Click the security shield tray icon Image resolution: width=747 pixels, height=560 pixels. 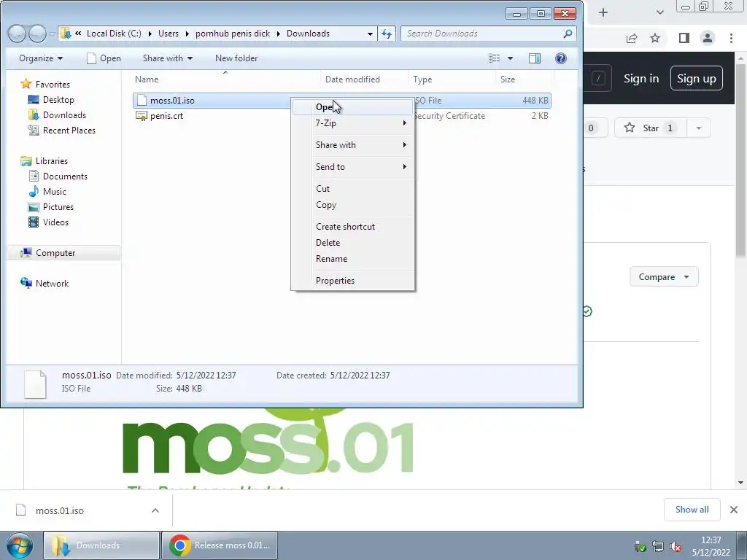coord(640,546)
